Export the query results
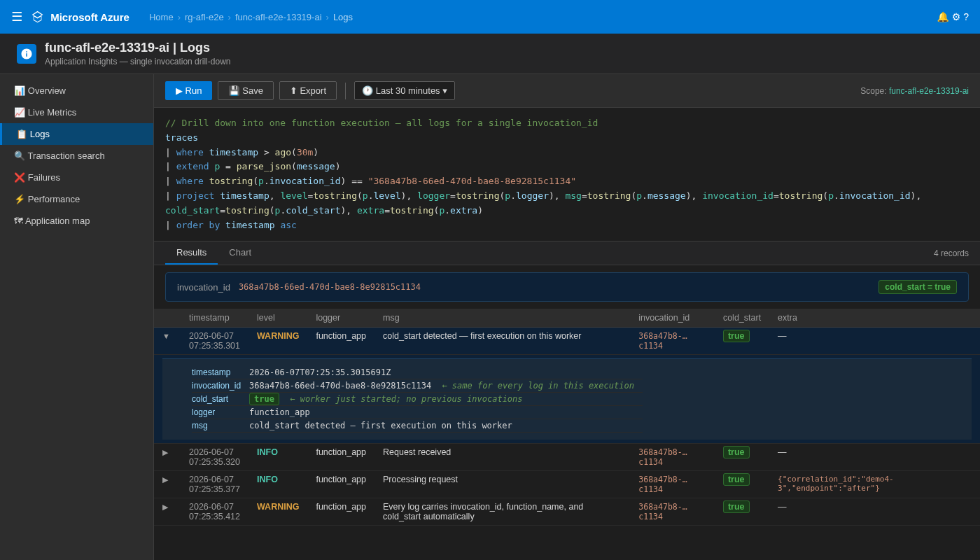This screenshot has width=980, height=560. click(308, 91)
